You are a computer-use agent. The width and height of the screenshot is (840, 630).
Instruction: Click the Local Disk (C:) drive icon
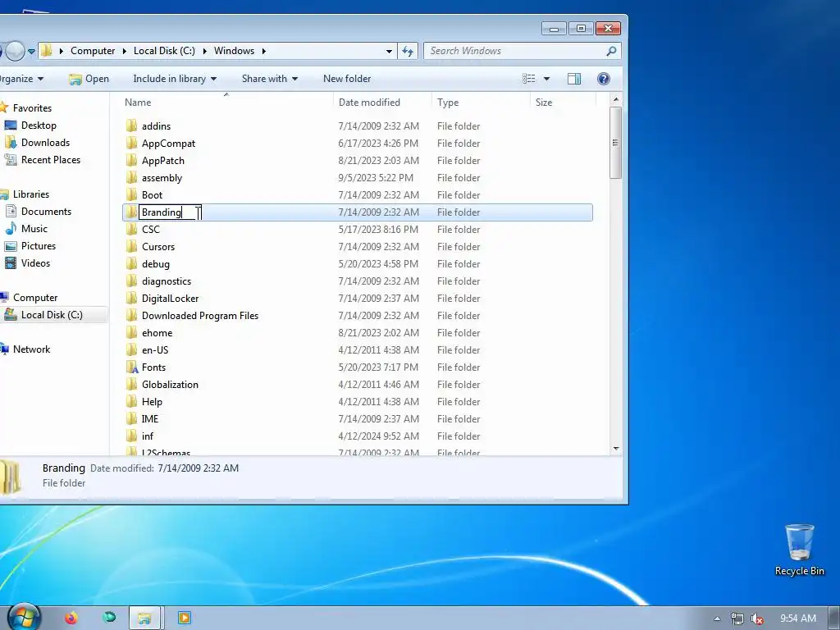pyautogui.click(x=10, y=314)
